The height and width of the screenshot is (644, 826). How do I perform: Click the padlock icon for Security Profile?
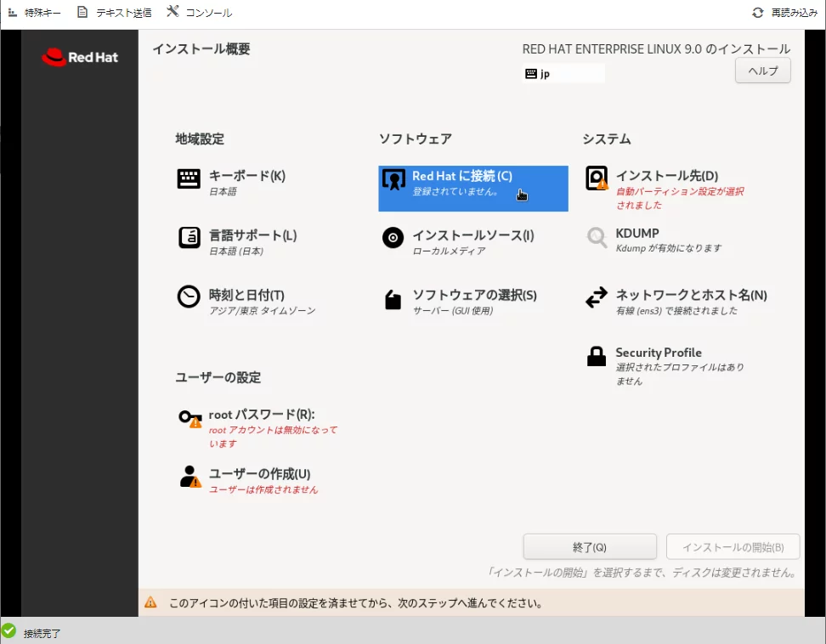597,357
